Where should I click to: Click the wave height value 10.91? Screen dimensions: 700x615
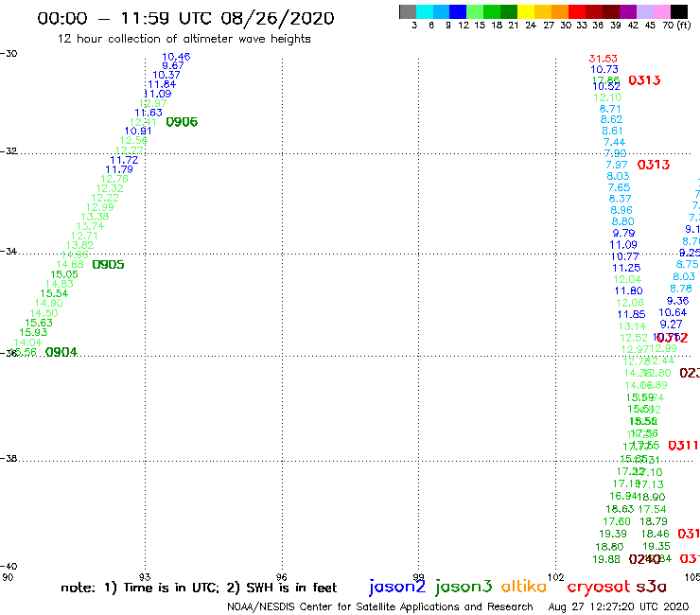[138, 132]
